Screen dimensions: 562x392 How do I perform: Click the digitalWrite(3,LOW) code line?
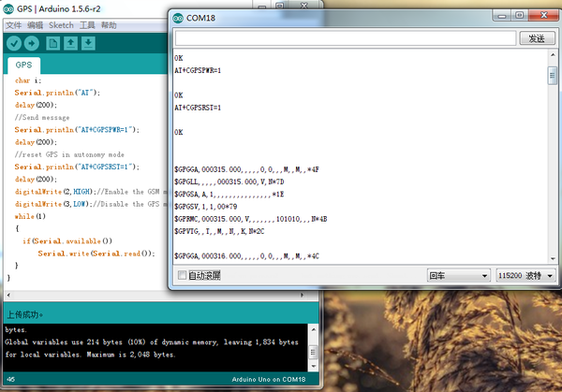(91, 204)
